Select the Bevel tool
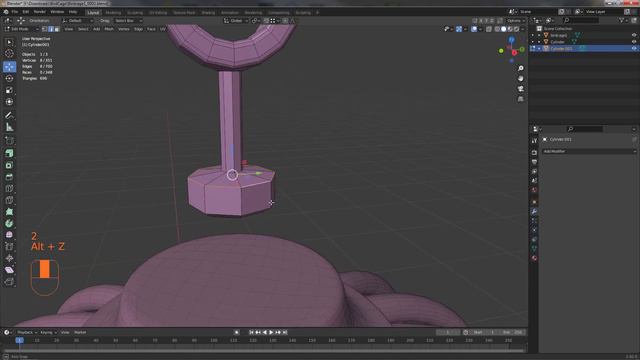 click(x=9, y=177)
